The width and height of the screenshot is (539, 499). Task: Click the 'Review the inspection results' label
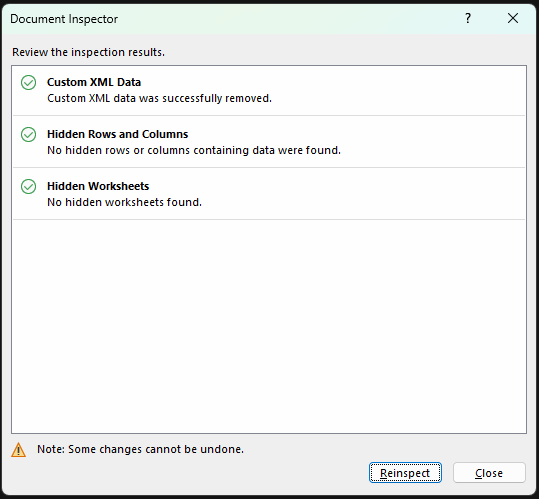click(88, 52)
